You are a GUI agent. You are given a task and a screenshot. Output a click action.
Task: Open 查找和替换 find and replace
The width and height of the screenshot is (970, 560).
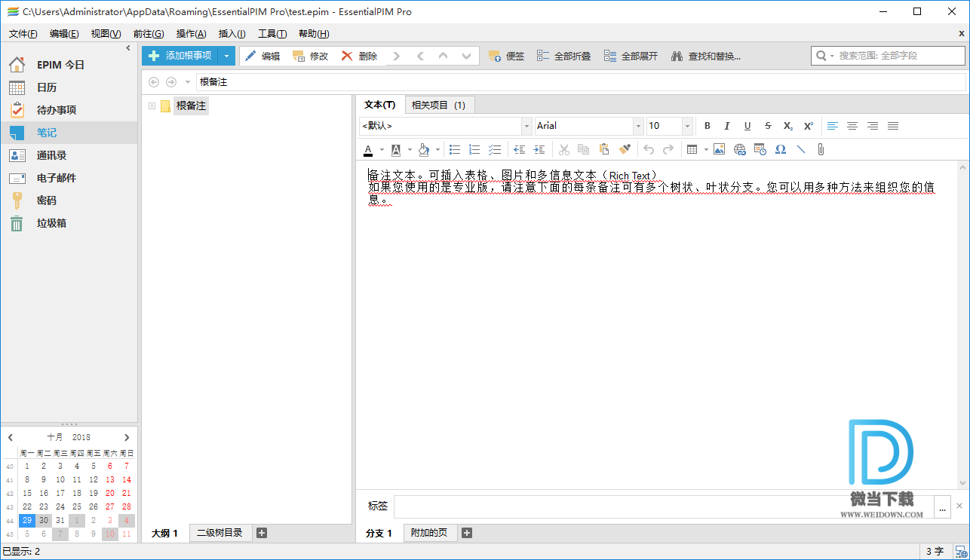pos(706,56)
